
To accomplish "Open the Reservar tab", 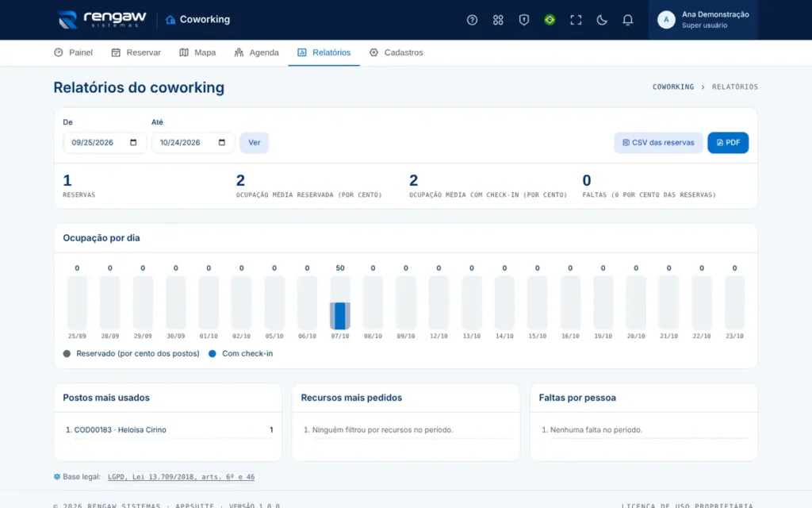I will tap(136, 52).
